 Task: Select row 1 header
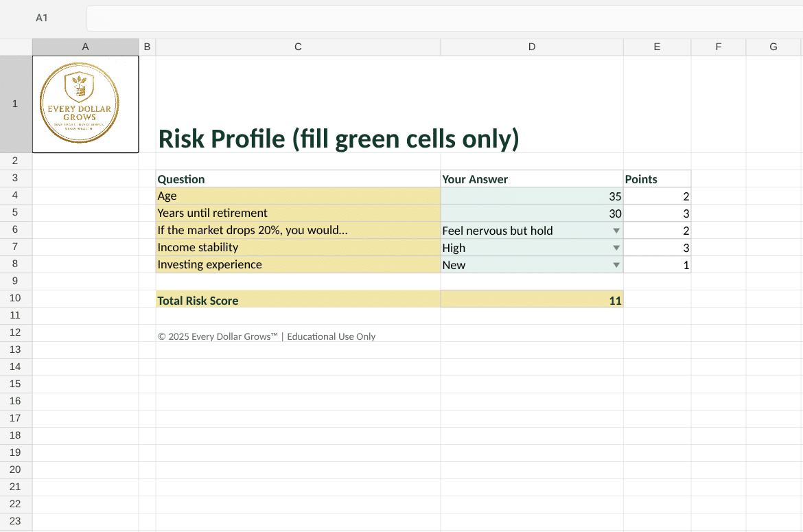point(15,104)
